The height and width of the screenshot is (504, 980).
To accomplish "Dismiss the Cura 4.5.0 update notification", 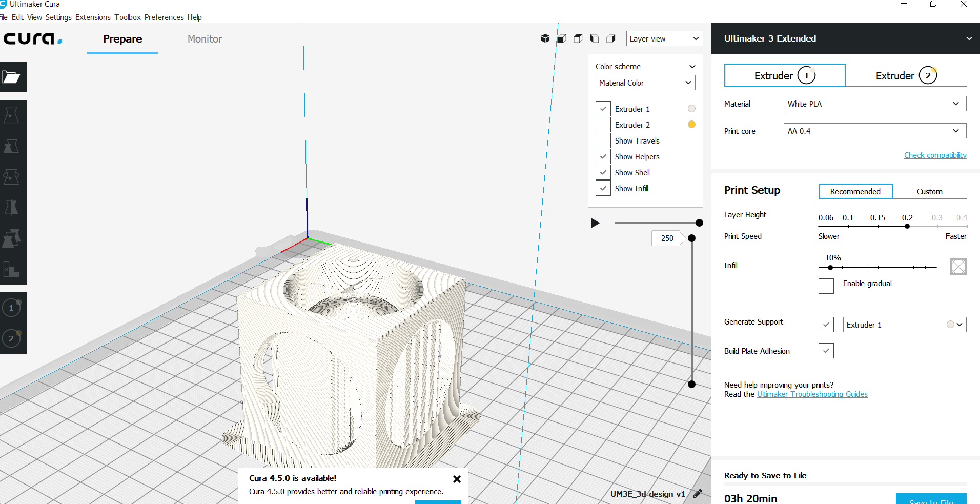I will coord(457,479).
